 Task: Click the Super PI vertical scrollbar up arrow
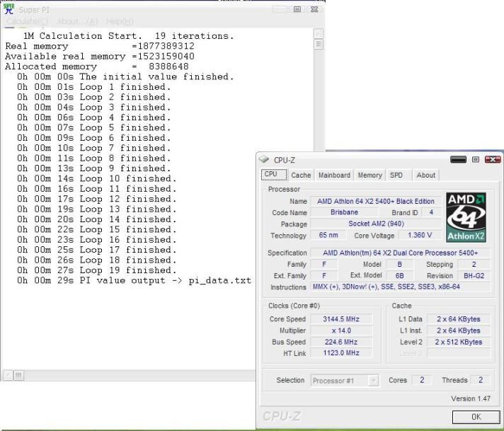(x=319, y=33)
